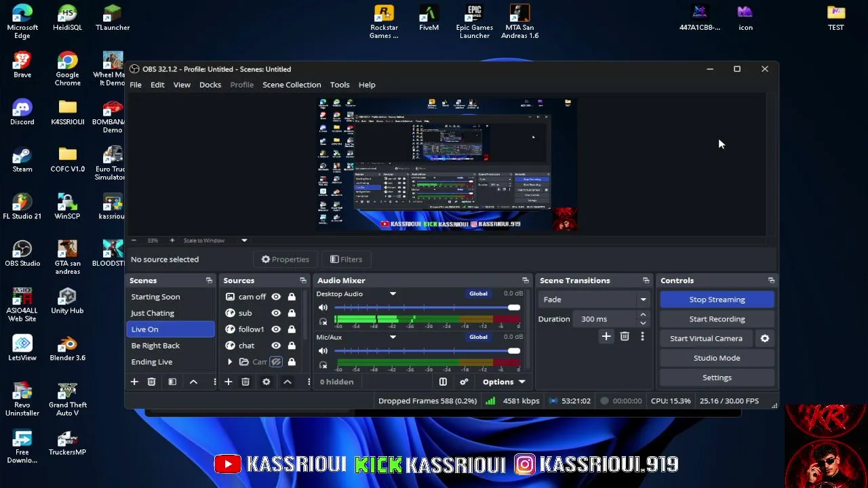Zoom out preview with minus icon
This screenshot has width=868, height=488.
click(x=134, y=241)
